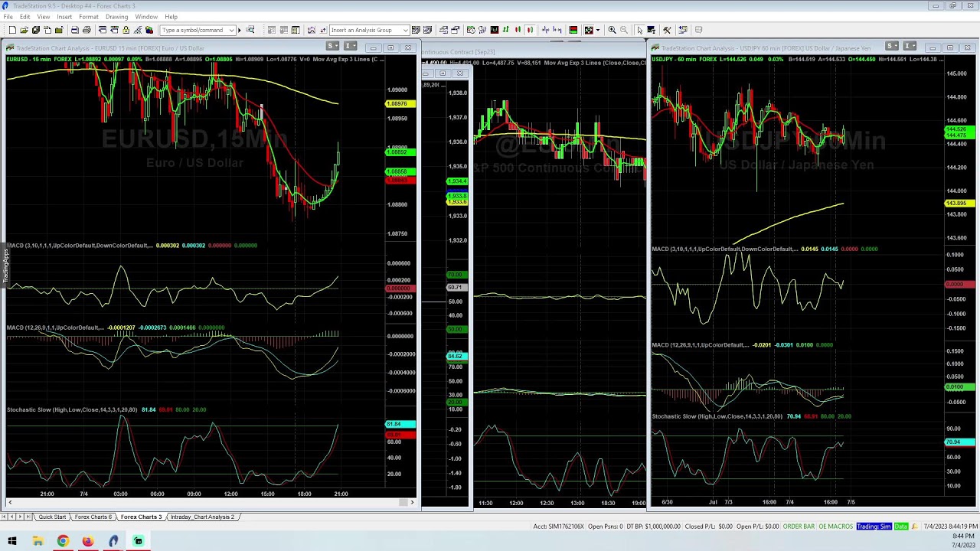980x551 pixels.
Task: Click the Open Psns: 0 entry
Action: pos(605,527)
